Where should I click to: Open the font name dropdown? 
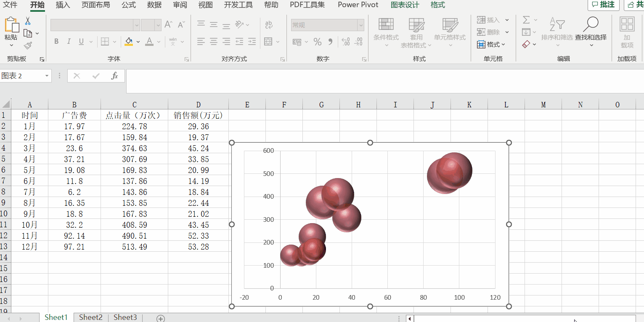tap(136, 25)
